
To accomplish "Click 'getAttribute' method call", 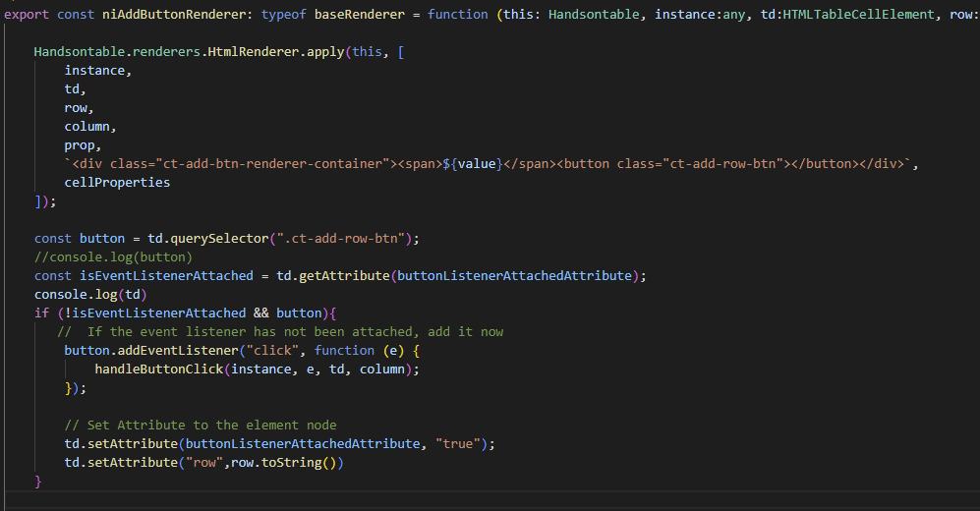I will [344, 276].
